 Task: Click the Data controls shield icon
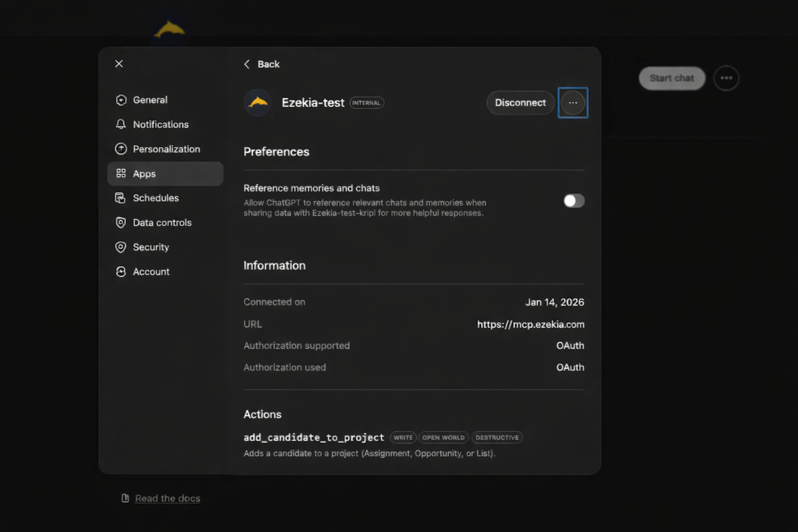121,222
